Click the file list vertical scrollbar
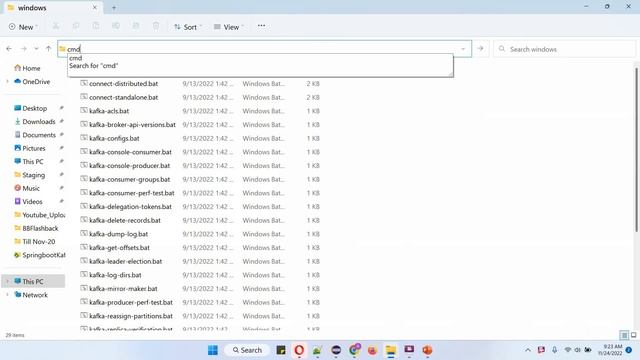 pyautogui.click(x=636, y=149)
